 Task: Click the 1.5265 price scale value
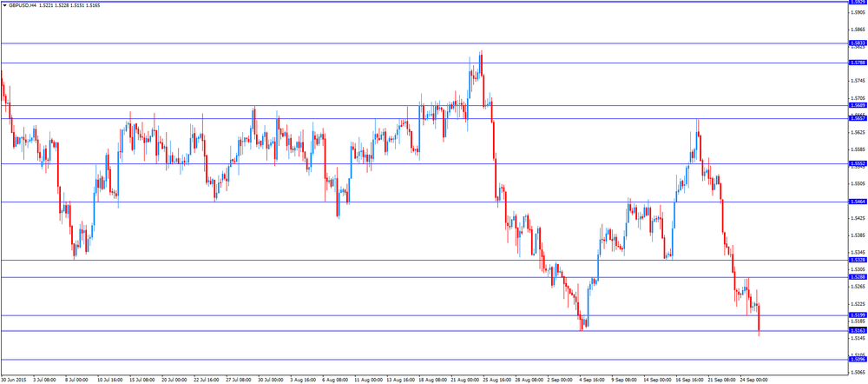pyautogui.click(x=858, y=287)
